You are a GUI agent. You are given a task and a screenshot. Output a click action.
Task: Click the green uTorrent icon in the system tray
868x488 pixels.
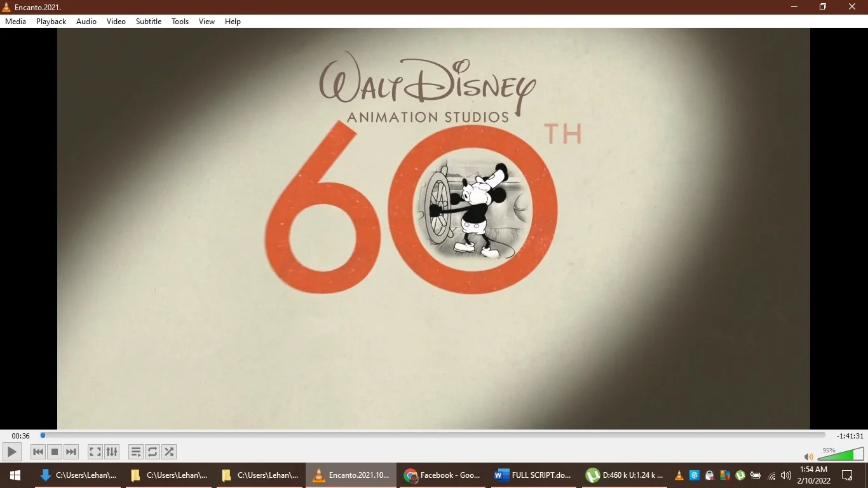coord(740,475)
